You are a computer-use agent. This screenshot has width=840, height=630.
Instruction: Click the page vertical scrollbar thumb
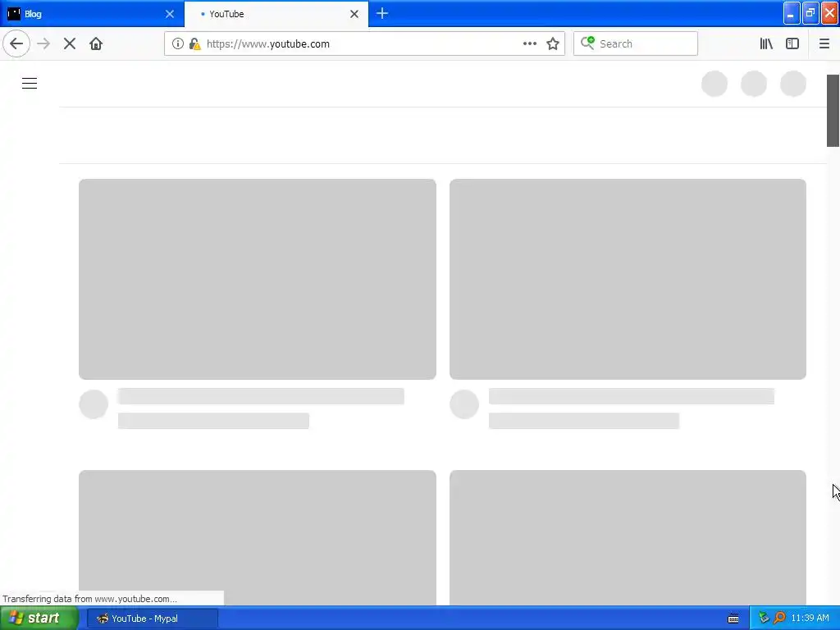[x=833, y=111]
